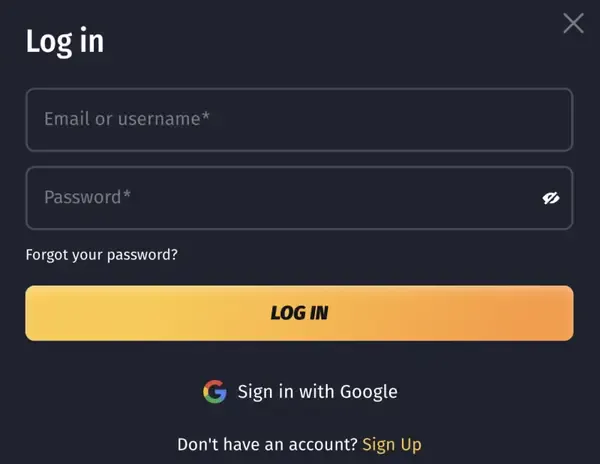
Task: Open the Forgot your password link
Action: click(102, 254)
